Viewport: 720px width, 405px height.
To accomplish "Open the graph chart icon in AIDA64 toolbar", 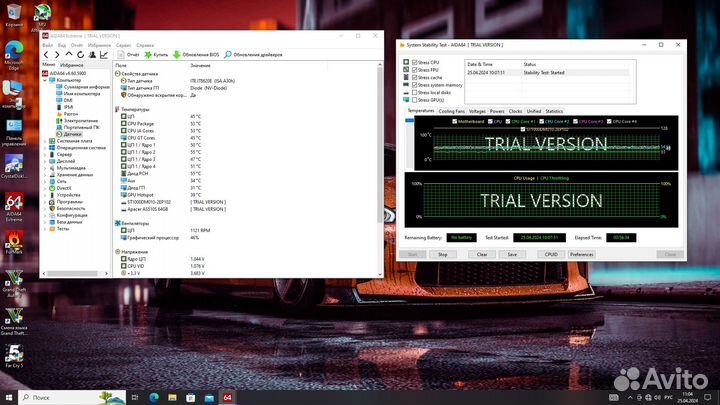I will pos(104,55).
